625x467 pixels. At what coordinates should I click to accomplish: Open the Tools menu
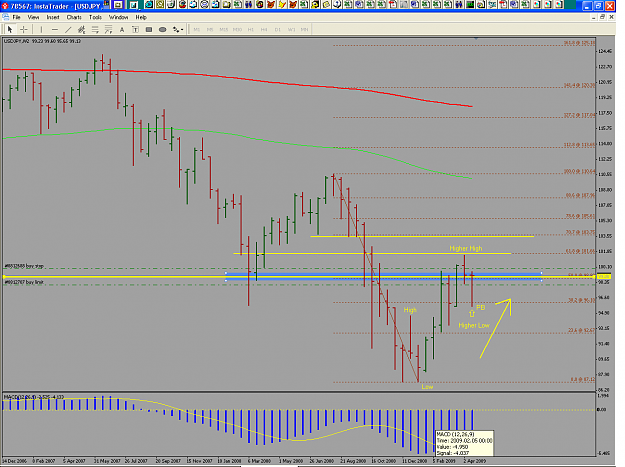point(95,17)
